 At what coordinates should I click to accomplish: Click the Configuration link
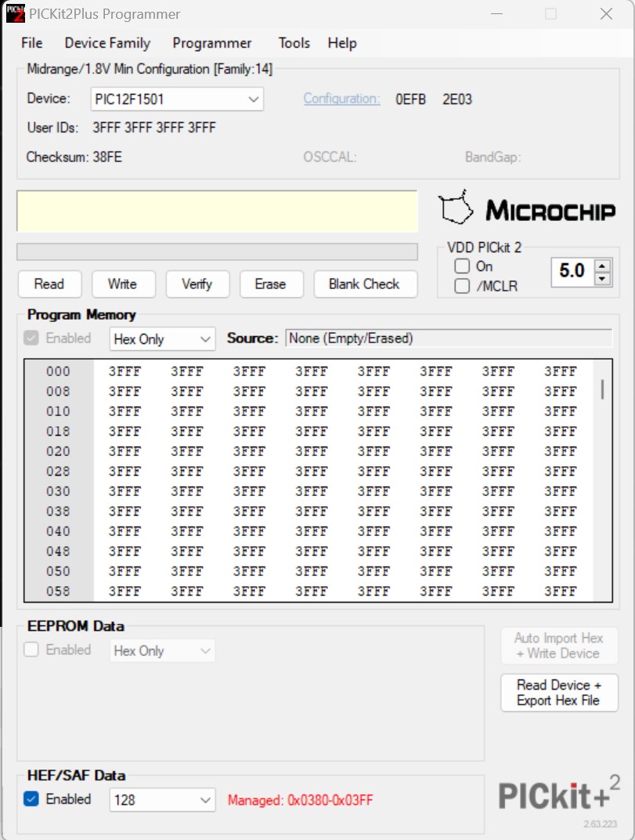pyautogui.click(x=341, y=99)
